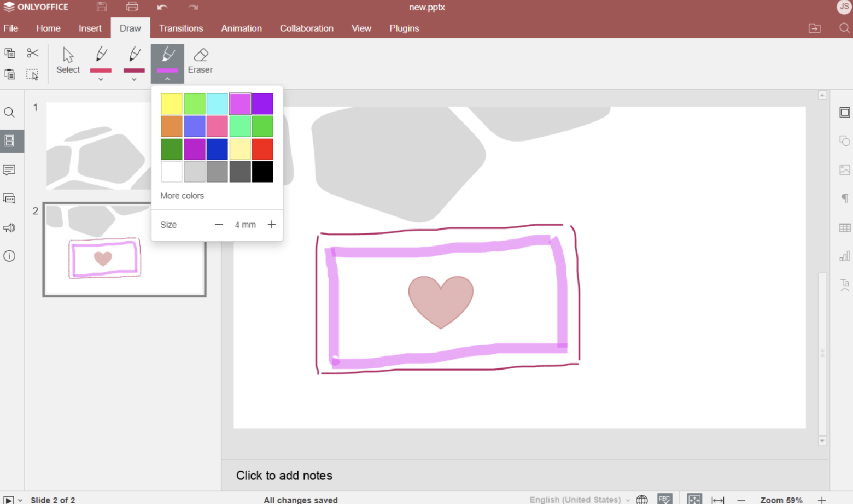Select the first red pen tool
853x504 pixels.
click(101, 60)
